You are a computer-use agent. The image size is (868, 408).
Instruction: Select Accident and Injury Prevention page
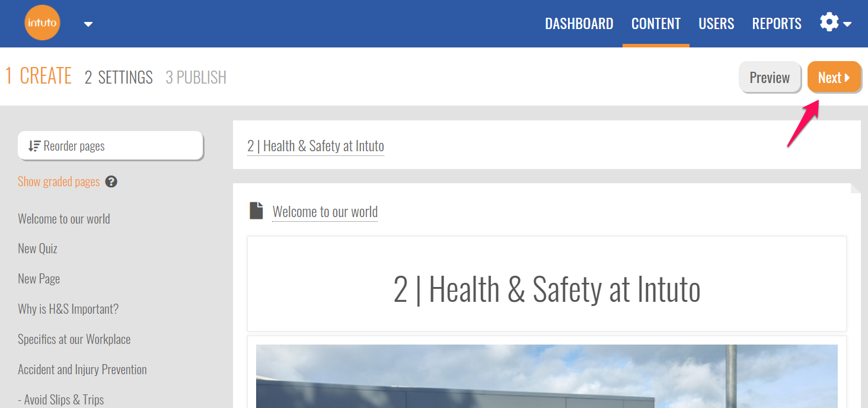[82, 369]
